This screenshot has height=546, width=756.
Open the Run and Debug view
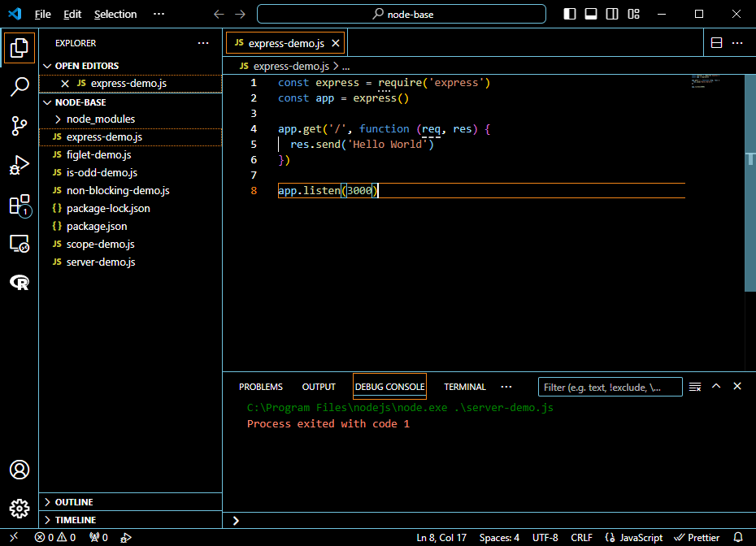[x=20, y=165]
